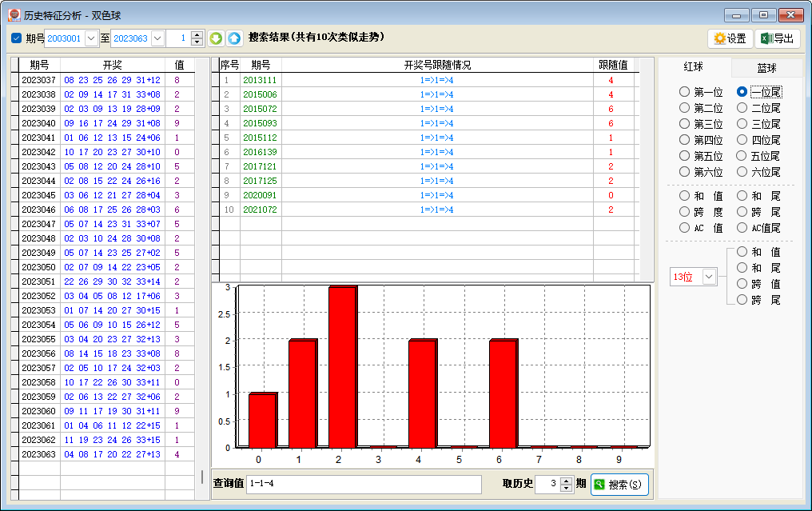Switch to the 红球 tab

click(x=694, y=66)
